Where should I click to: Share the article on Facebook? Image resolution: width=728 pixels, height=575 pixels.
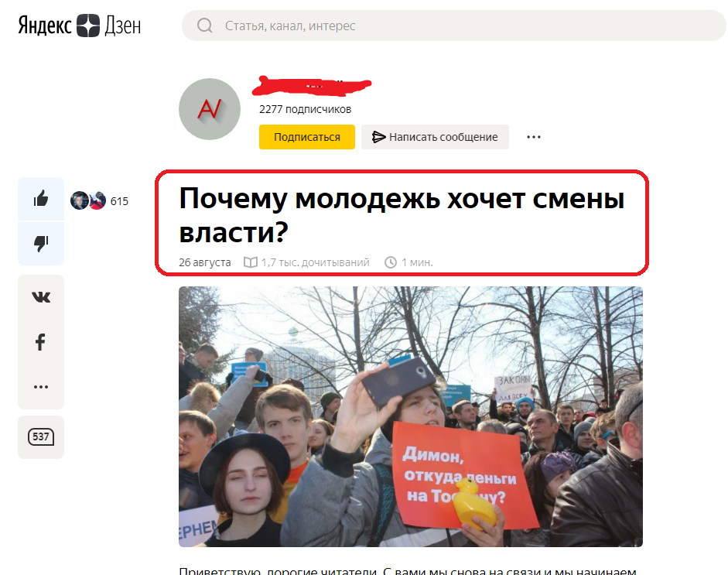click(41, 342)
